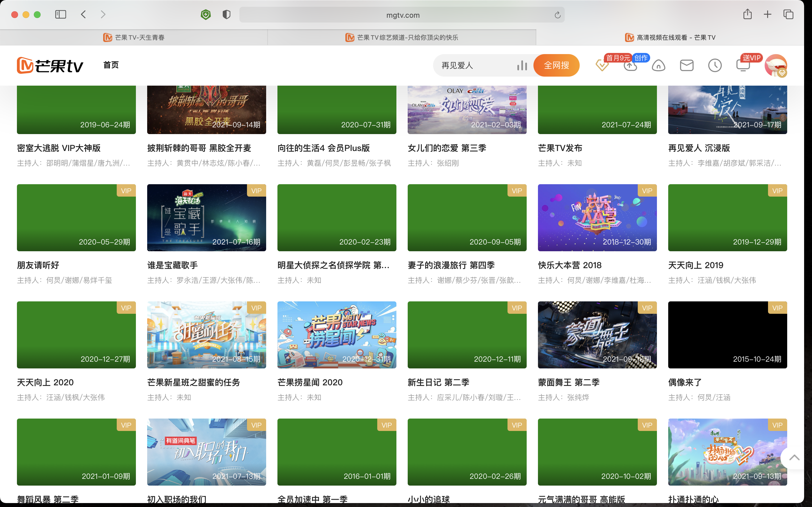Toggle Safari sidebar icon
This screenshot has height=507, width=812.
pos(60,14)
